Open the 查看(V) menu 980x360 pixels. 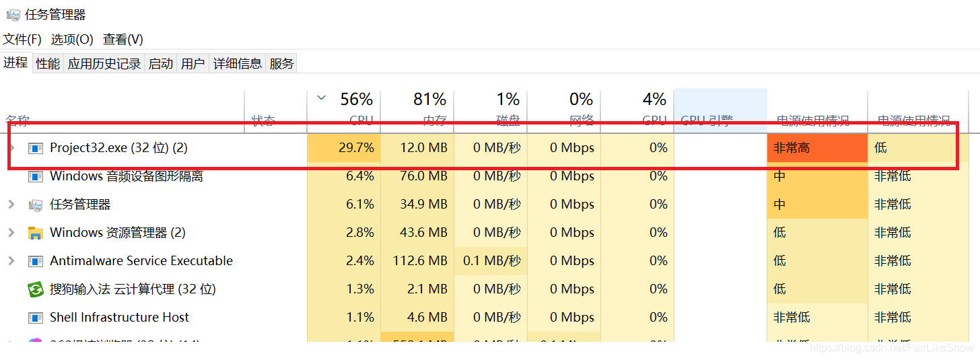[123, 40]
